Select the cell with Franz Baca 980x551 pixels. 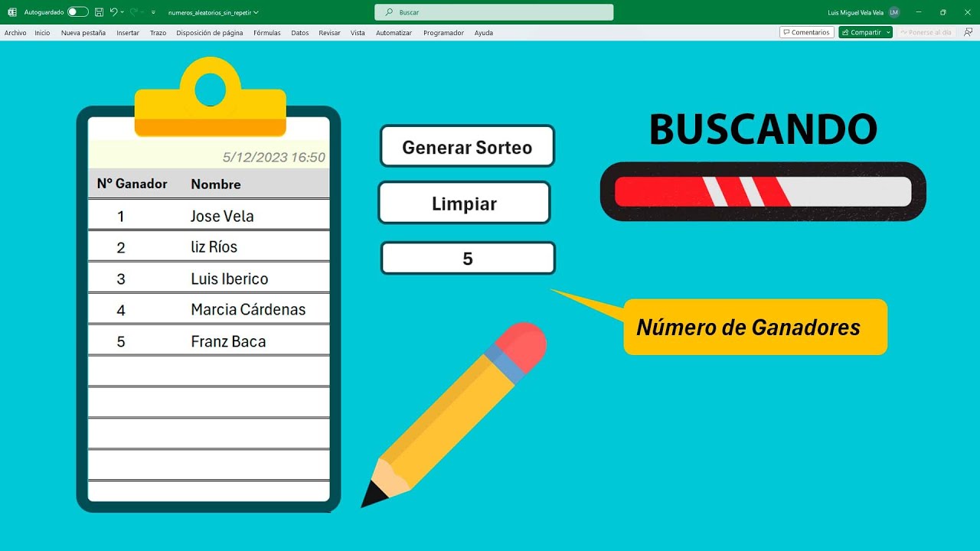pyautogui.click(x=228, y=341)
